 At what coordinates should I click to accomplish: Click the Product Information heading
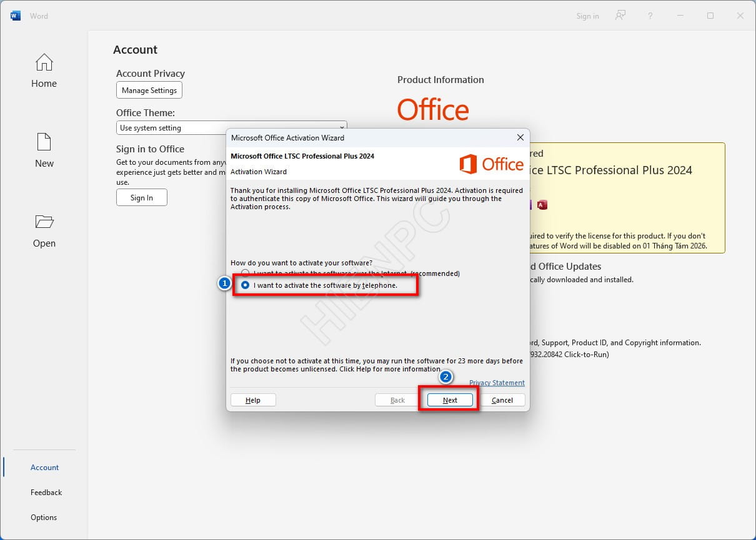[440, 79]
